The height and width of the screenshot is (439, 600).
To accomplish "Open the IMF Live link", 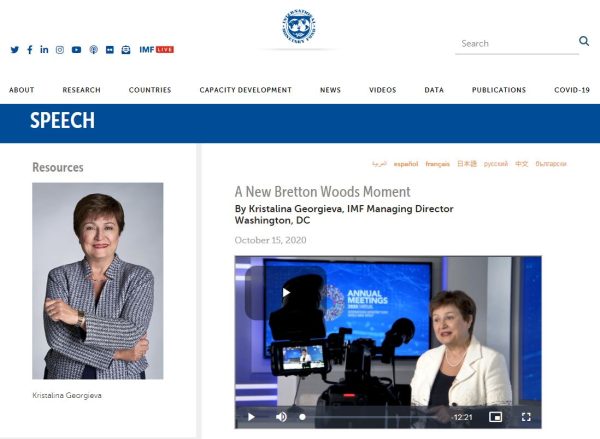I will [x=156, y=50].
